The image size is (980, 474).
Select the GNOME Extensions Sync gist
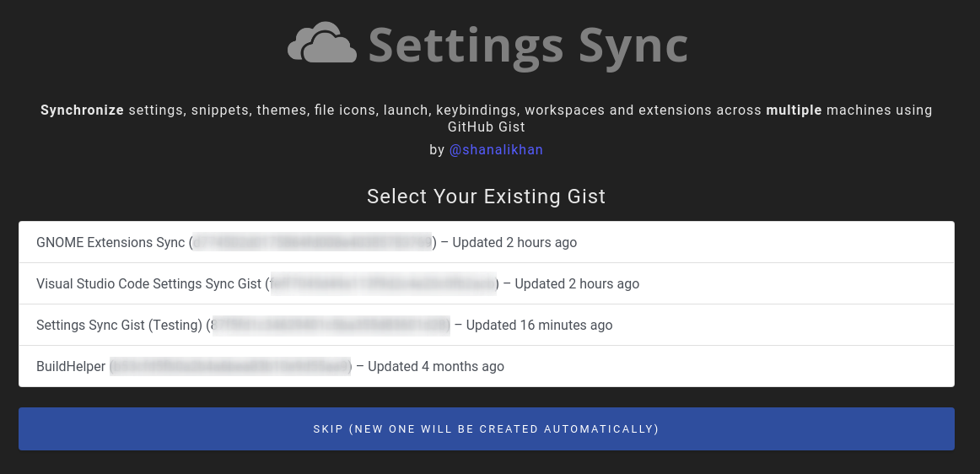point(110,243)
